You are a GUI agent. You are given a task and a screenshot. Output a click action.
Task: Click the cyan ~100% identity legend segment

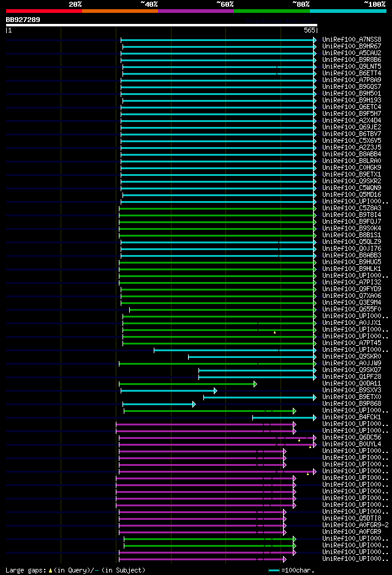click(348, 11)
